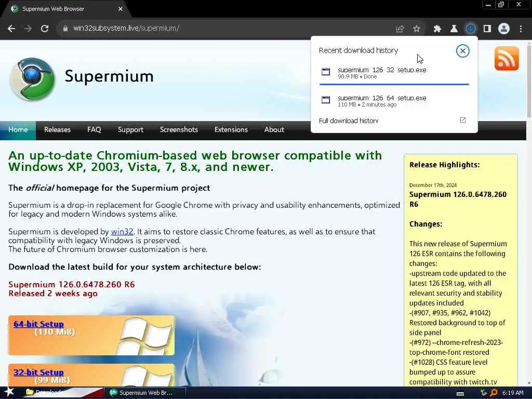The width and height of the screenshot is (532, 399).
Task: Click the external link icon for download history
Action: [x=463, y=120]
